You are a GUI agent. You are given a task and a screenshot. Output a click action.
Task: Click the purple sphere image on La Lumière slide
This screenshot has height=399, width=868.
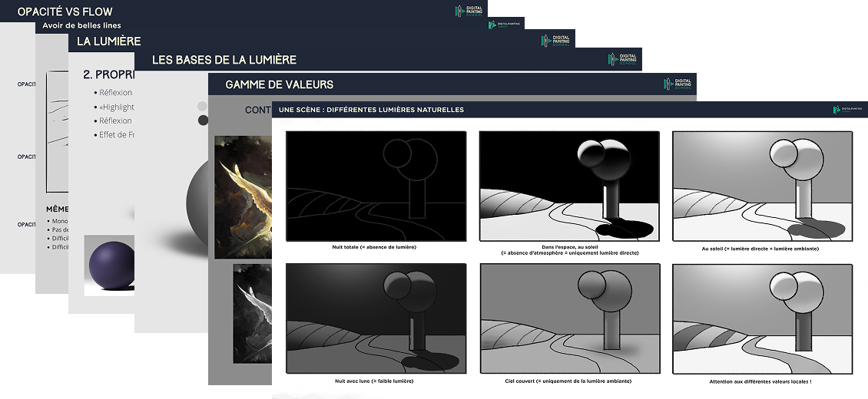click(110, 265)
